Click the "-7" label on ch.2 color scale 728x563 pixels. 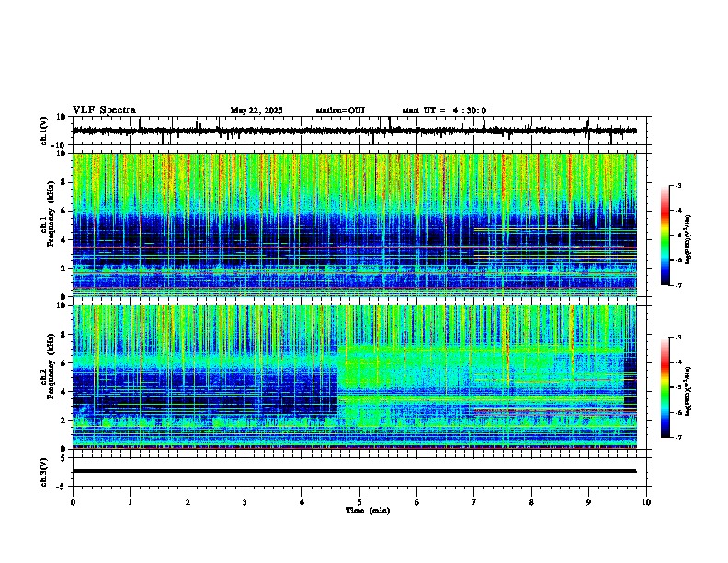pyautogui.click(x=677, y=438)
